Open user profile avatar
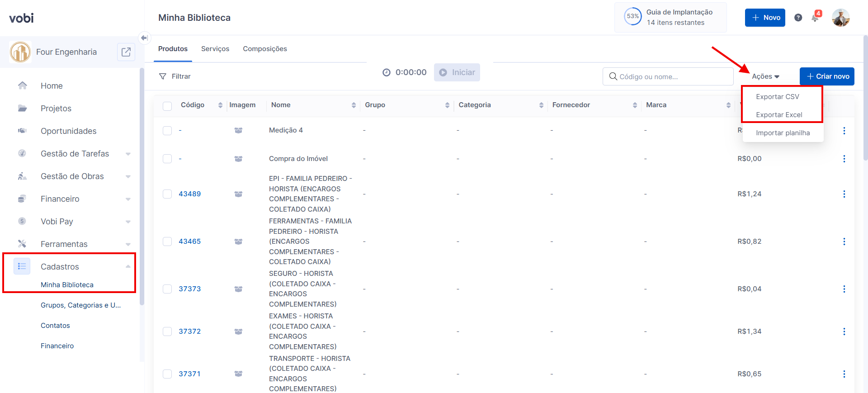This screenshot has height=393, width=868. [x=841, y=18]
